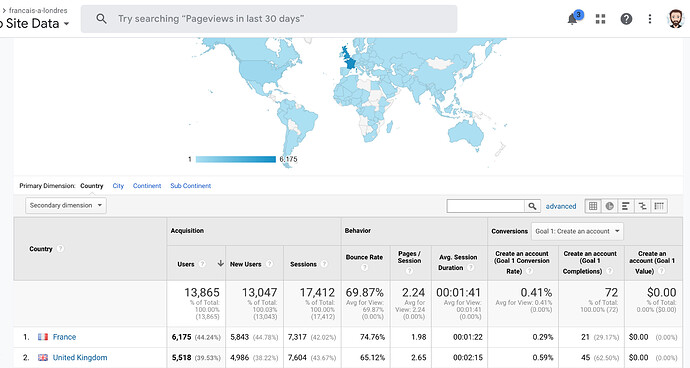690x368 pixels.
Task: Click Australia on the world map
Action: (466, 132)
